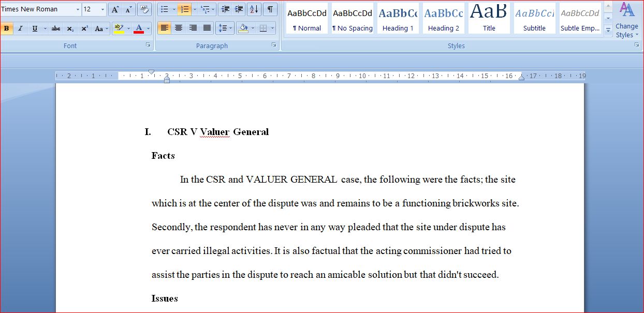This screenshot has width=644, height=313.
Task: Expand numbering library dropdown arrow
Action: pyautogui.click(x=195, y=9)
